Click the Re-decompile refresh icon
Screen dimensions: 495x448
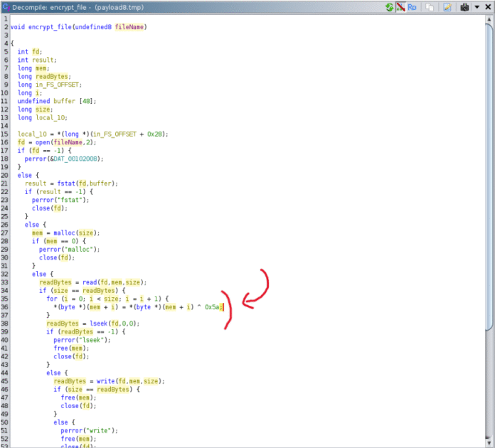pos(390,6)
